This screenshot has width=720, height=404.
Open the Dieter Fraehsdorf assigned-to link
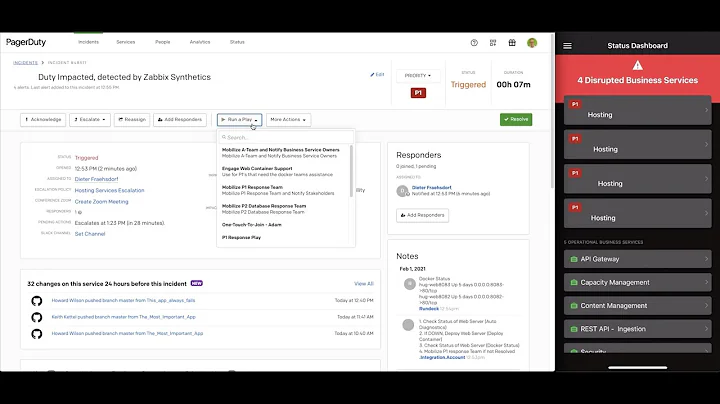(96, 180)
